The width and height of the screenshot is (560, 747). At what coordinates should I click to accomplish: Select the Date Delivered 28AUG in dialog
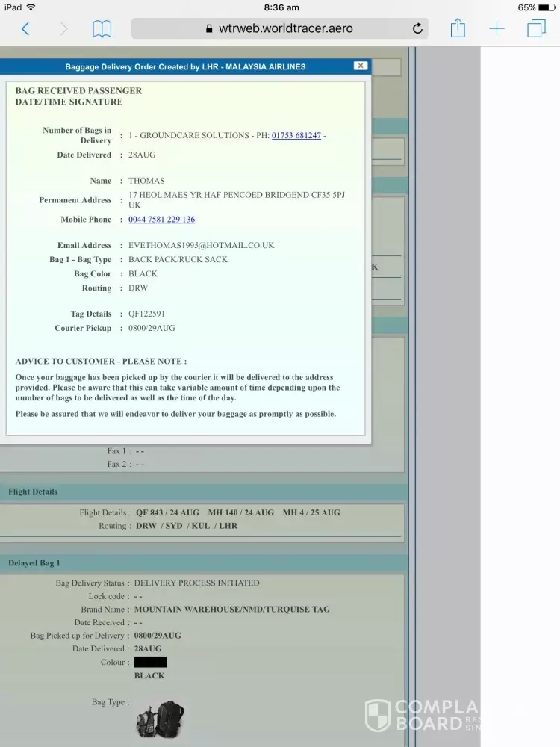[x=142, y=155]
